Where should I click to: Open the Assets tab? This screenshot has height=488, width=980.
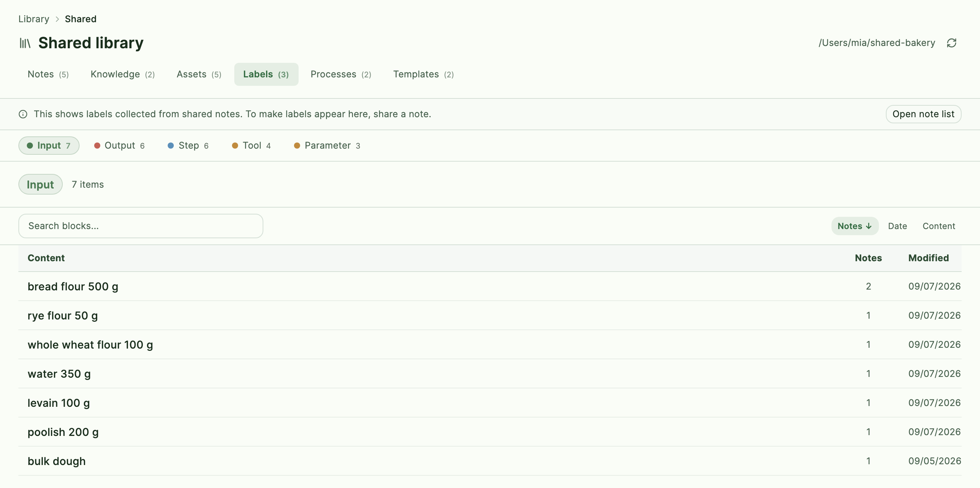pyautogui.click(x=199, y=74)
